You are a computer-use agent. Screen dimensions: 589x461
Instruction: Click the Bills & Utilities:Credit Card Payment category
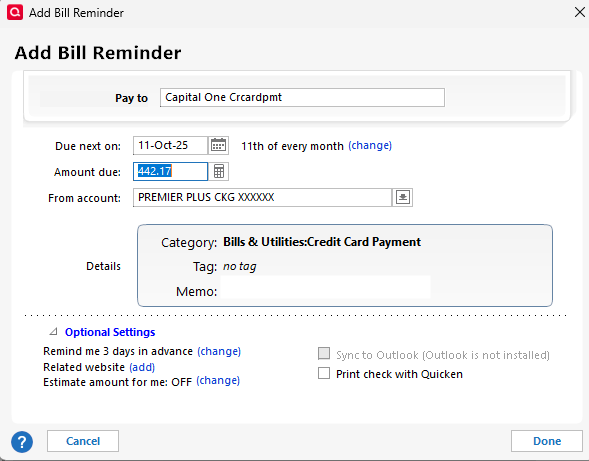(x=322, y=242)
